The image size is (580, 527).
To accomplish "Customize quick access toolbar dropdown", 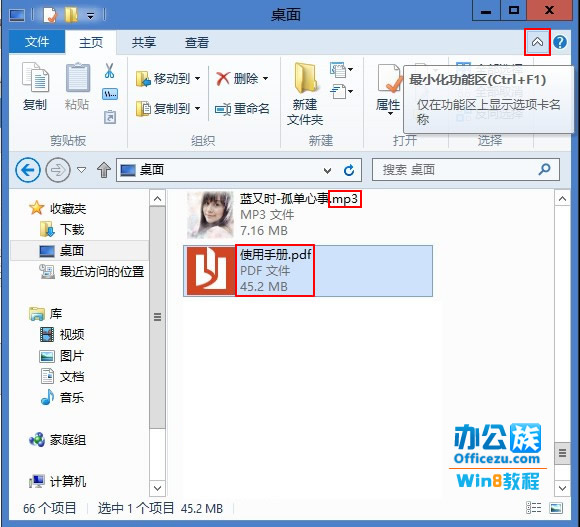I will pyautogui.click(x=90, y=16).
